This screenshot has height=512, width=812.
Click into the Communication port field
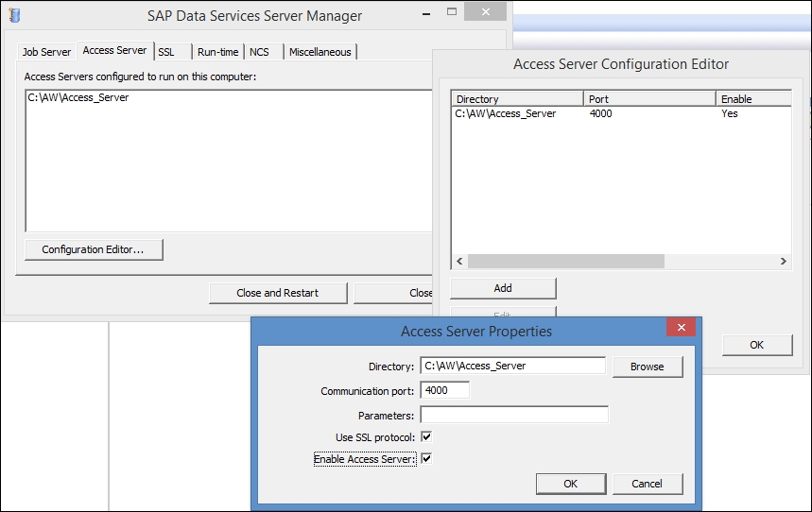[445, 390]
